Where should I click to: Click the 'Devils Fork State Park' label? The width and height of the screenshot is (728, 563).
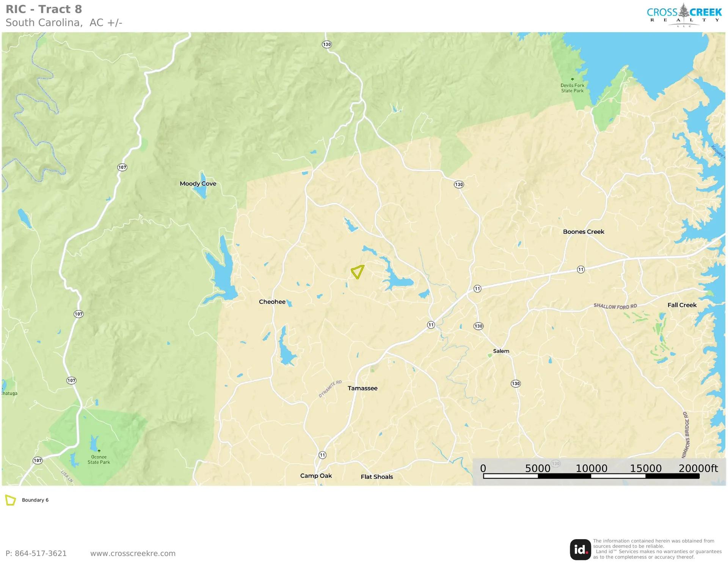572,88
